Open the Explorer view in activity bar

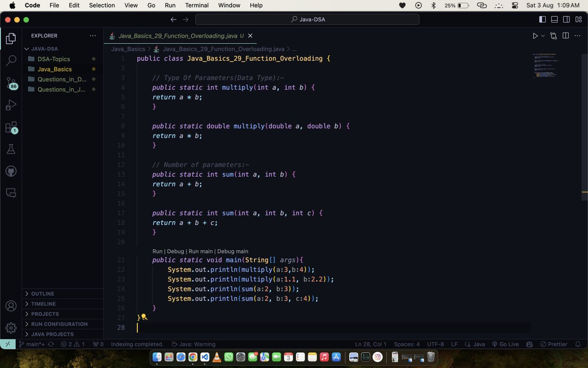point(11,39)
